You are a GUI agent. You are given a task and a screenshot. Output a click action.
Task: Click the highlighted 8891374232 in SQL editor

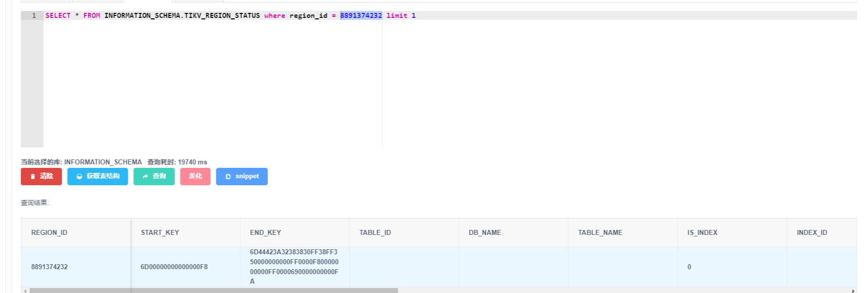(x=361, y=15)
